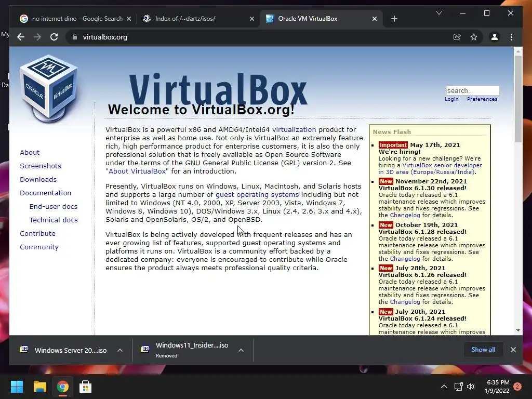
Task: Open End-user docs
Action: pos(54,206)
